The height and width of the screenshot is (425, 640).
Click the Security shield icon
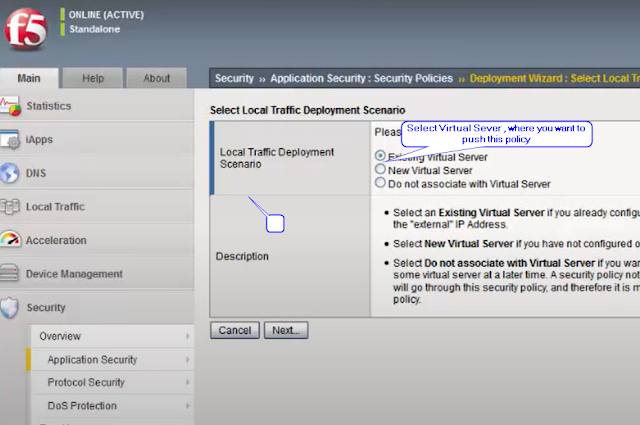9,307
